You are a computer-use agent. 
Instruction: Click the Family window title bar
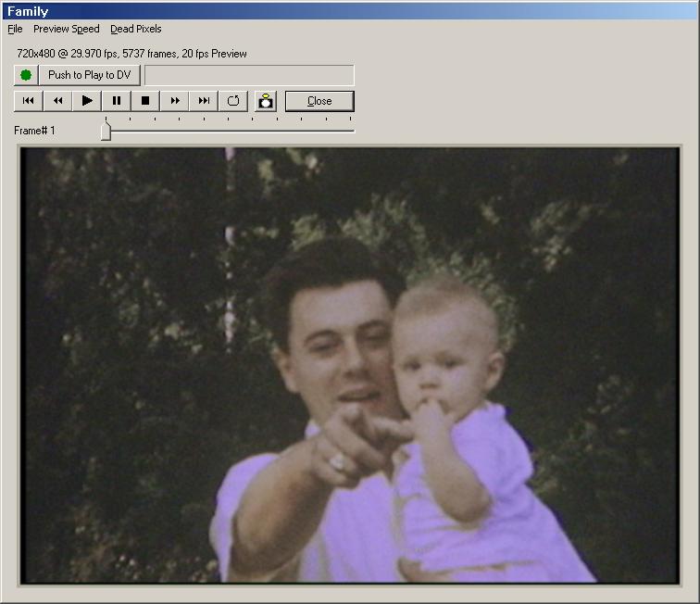(350, 11)
